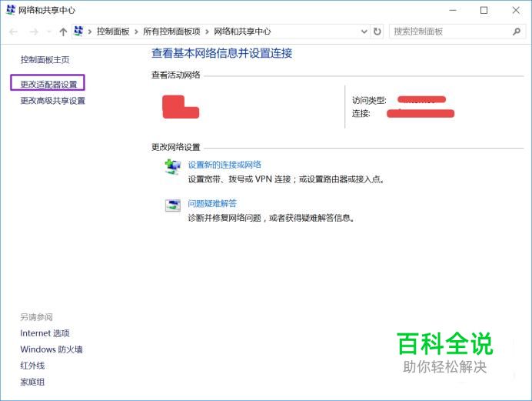Click the 更改网络设置 section label
Image resolution: width=532 pixels, height=401 pixels.
pos(176,147)
